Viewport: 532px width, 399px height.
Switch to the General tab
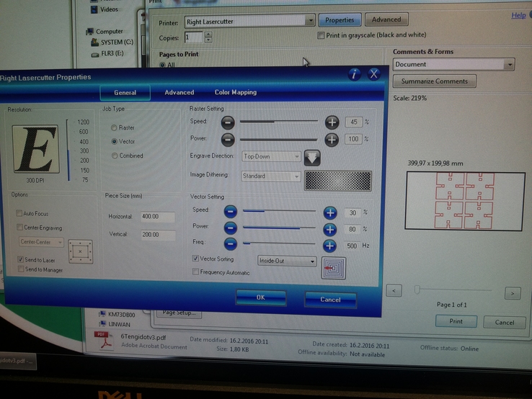coord(125,92)
